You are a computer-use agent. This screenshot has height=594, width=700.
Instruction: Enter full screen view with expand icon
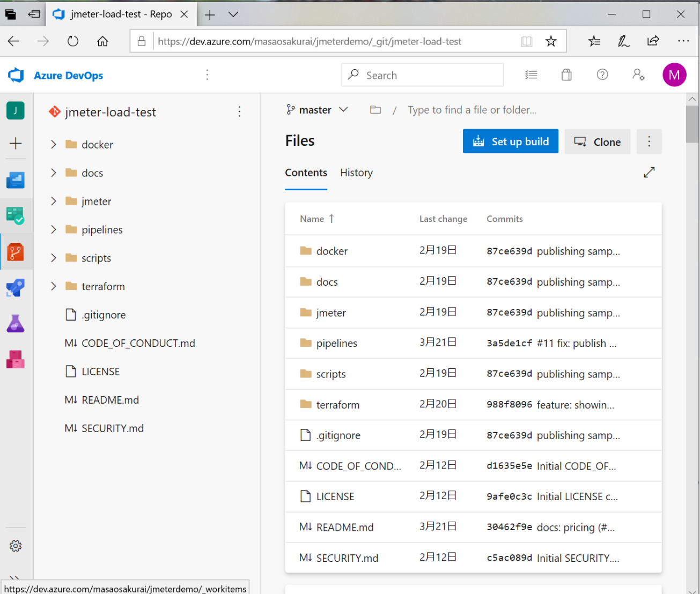coord(649,172)
